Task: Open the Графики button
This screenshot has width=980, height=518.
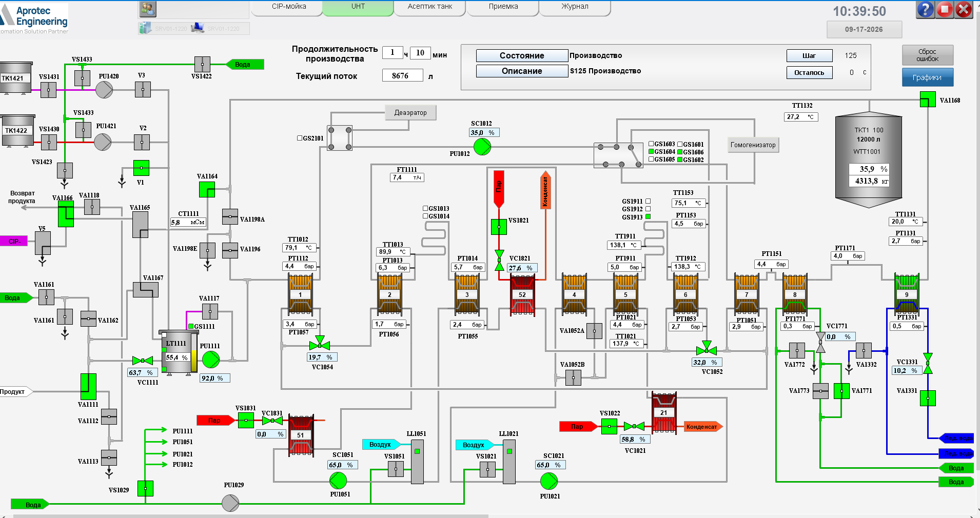Action: pyautogui.click(x=928, y=77)
